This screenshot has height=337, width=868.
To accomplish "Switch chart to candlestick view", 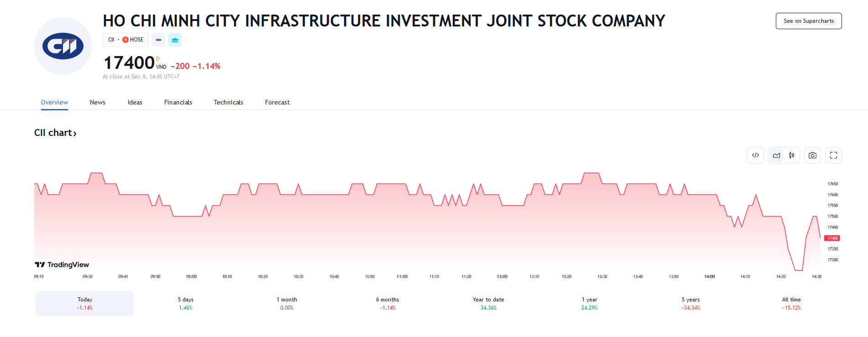I will [792, 155].
